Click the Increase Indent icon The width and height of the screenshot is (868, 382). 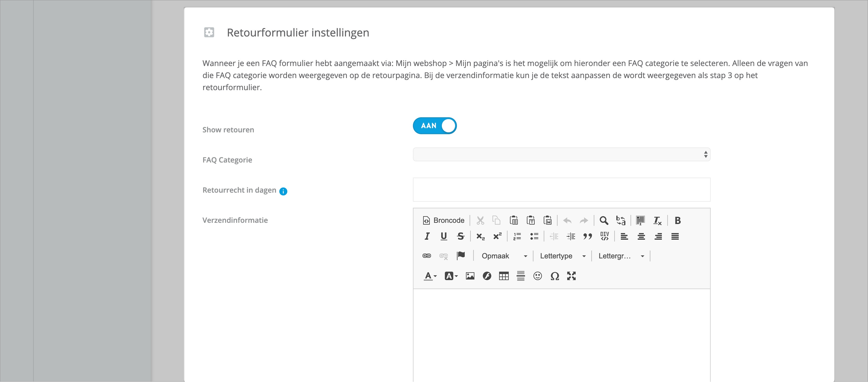(x=571, y=236)
